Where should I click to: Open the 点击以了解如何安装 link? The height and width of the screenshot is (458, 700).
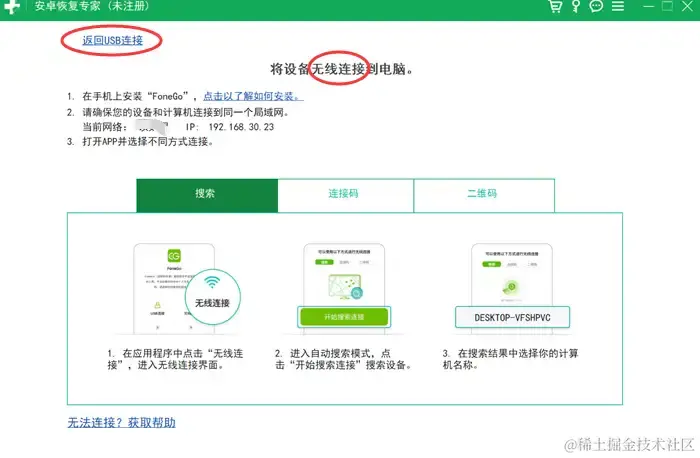253,96
